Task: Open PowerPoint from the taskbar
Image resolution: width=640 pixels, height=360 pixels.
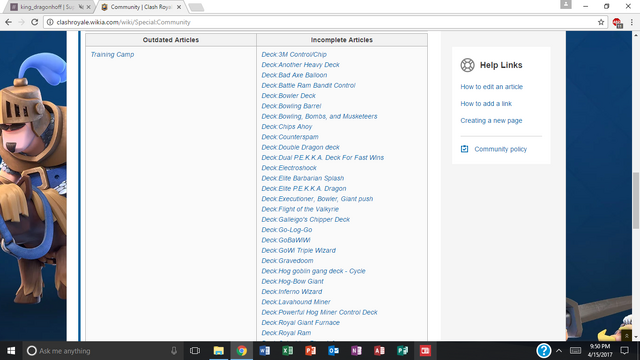Action: pos(311,351)
